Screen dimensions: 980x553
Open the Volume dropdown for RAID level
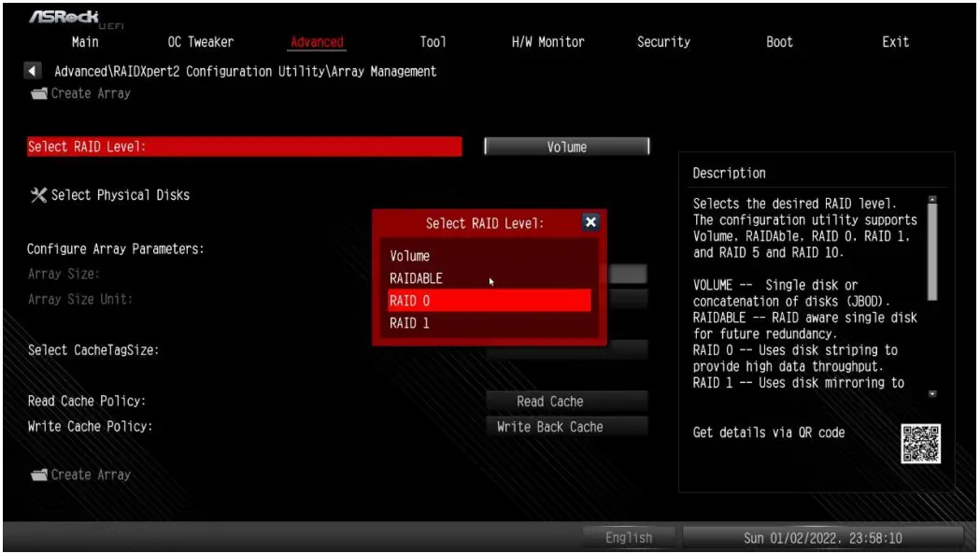(566, 146)
